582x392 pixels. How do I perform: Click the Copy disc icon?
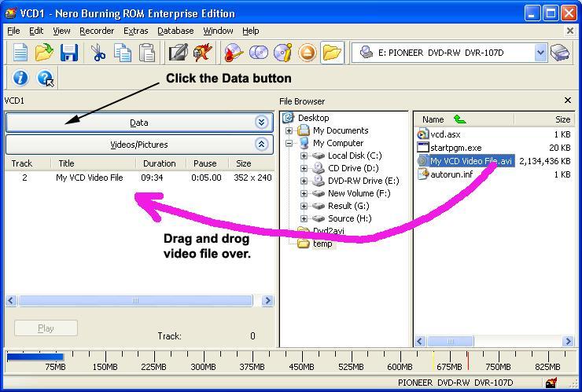click(258, 53)
